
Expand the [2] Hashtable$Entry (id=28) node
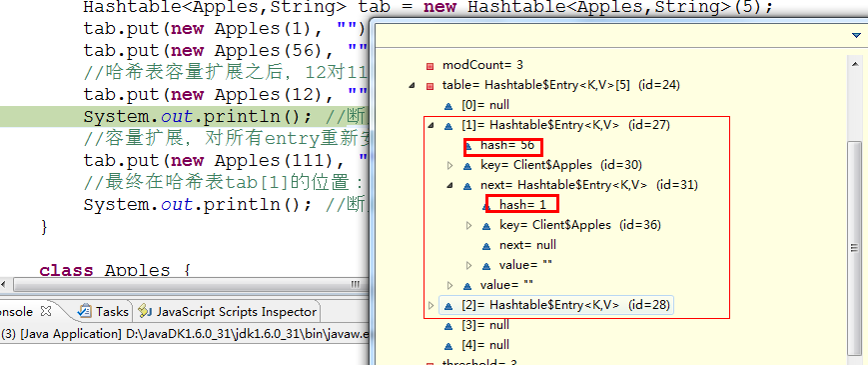(432, 305)
